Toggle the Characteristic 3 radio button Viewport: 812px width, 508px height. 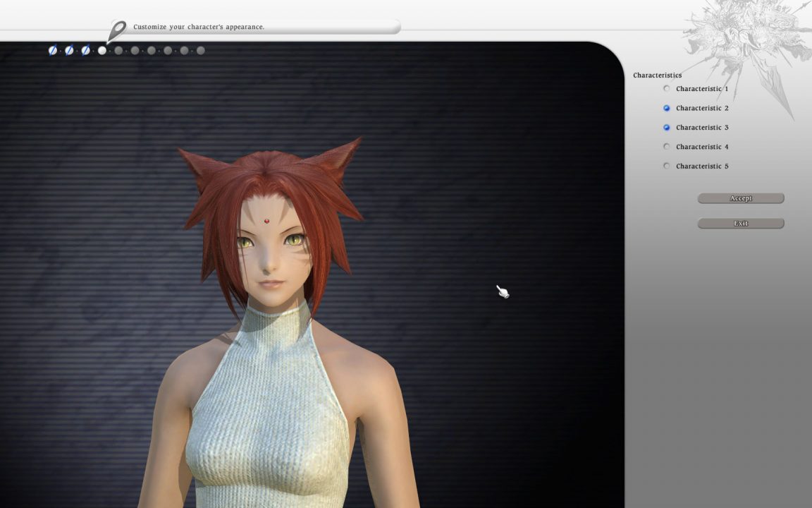point(667,128)
